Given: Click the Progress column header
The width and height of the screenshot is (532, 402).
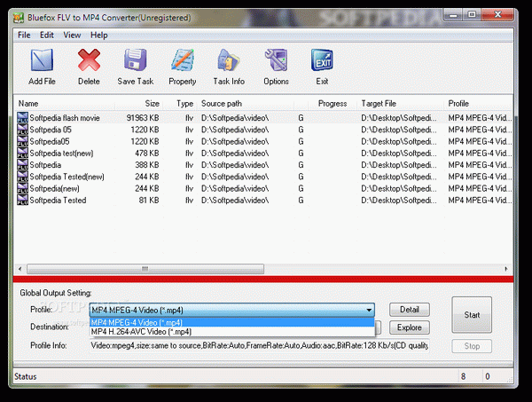Looking at the screenshot, I should pyautogui.click(x=332, y=104).
